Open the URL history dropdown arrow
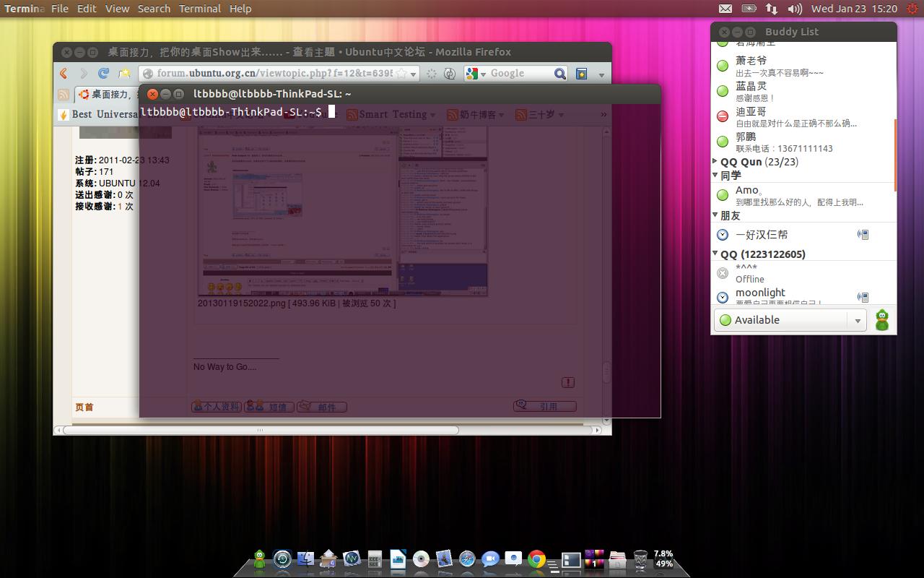 (412, 73)
